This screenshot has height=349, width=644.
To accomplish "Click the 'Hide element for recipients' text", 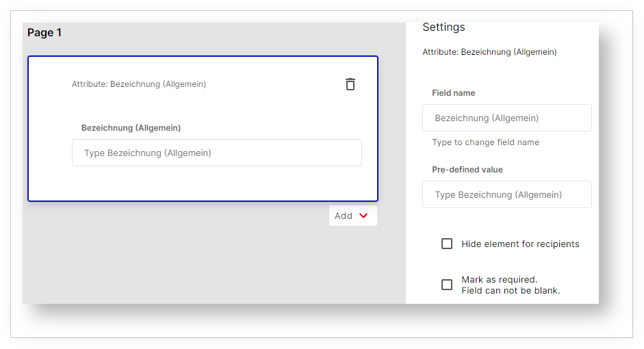I will 520,244.
